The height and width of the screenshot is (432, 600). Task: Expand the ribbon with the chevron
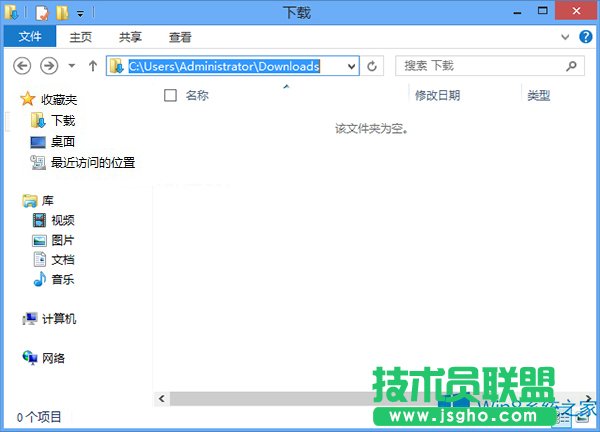tap(565, 37)
